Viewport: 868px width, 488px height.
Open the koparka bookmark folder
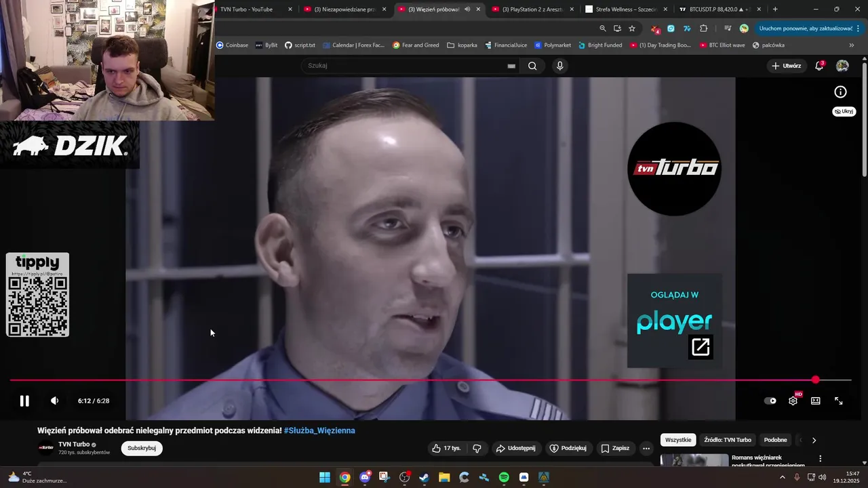[462, 45]
